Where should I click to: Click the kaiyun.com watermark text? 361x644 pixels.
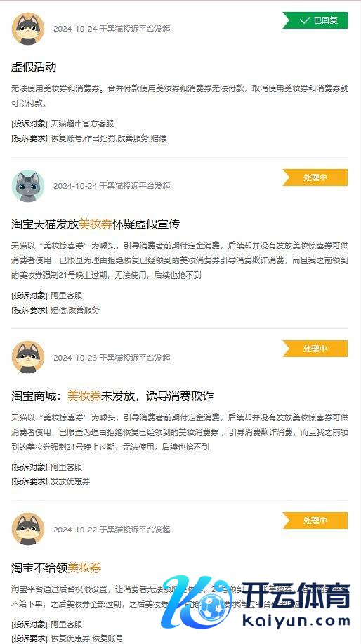tap(297, 621)
